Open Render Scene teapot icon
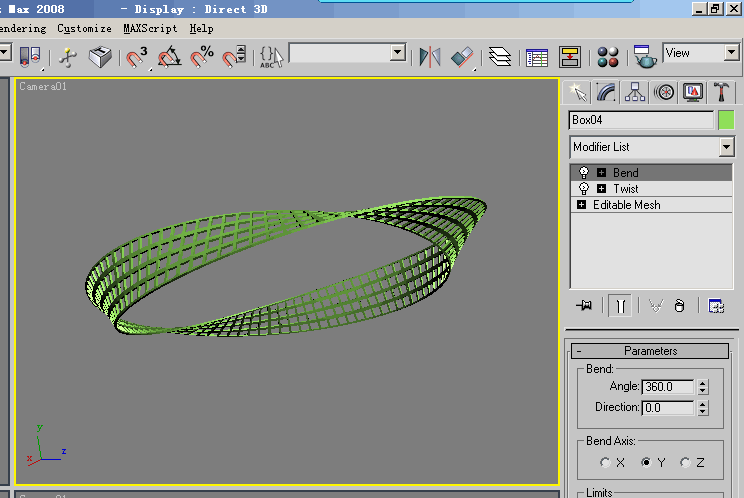Viewport: 744px width, 498px height. [645, 57]
